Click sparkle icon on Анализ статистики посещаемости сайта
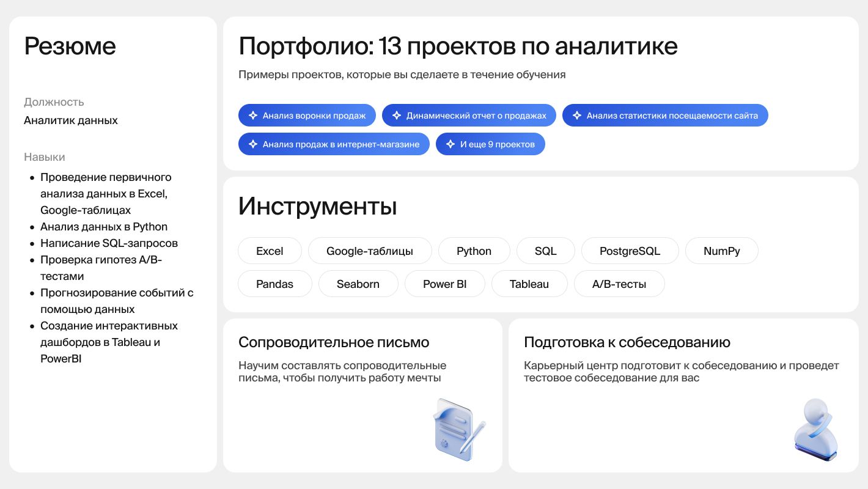The image size is (868, 489). (576, 116)
